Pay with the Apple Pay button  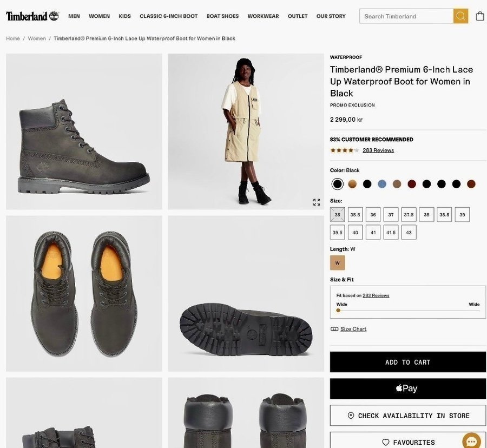coord(407,388)
